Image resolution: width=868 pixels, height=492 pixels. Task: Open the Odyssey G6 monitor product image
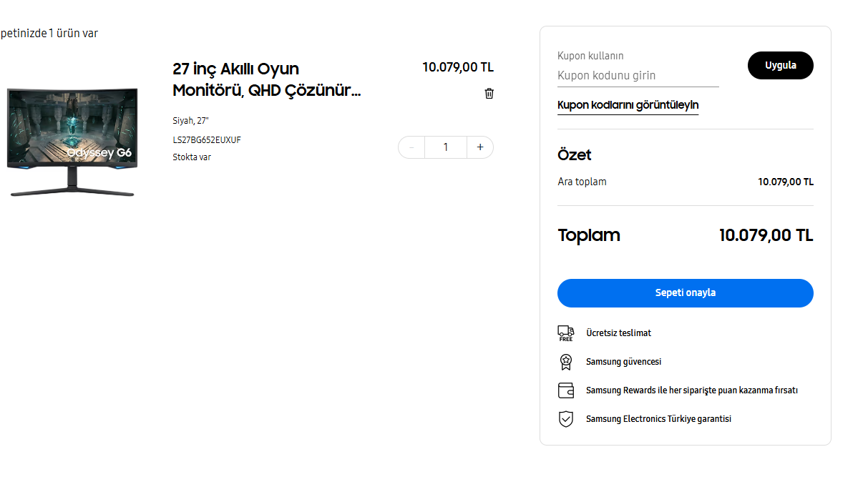click(72, 142)
